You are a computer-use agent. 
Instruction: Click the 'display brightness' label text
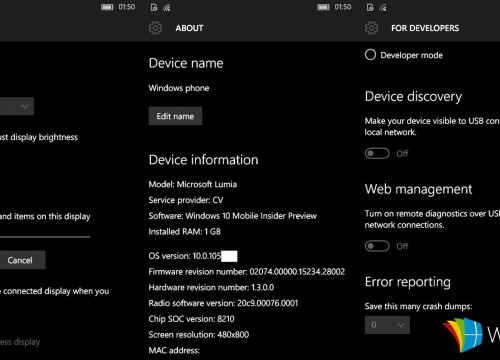[44, 137]
